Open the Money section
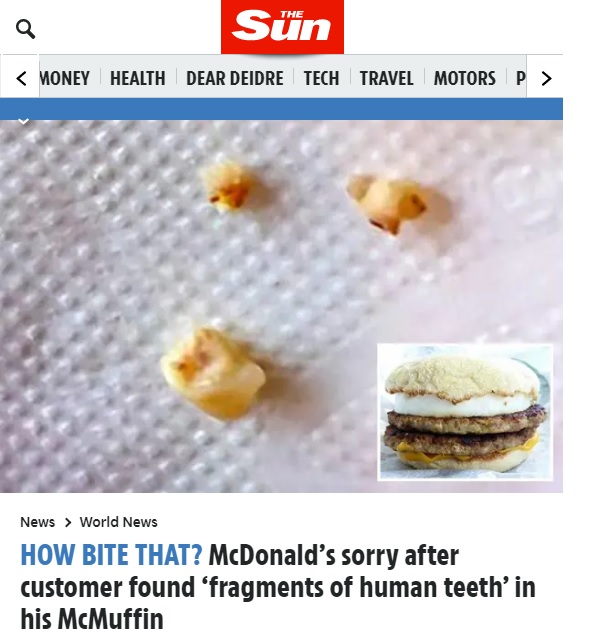 click(64, 78)
